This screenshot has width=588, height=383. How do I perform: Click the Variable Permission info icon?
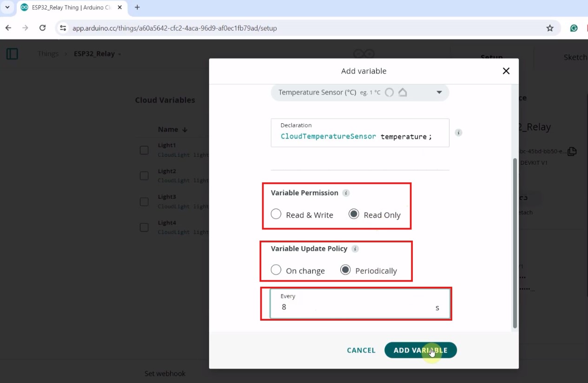click(346, 193)
